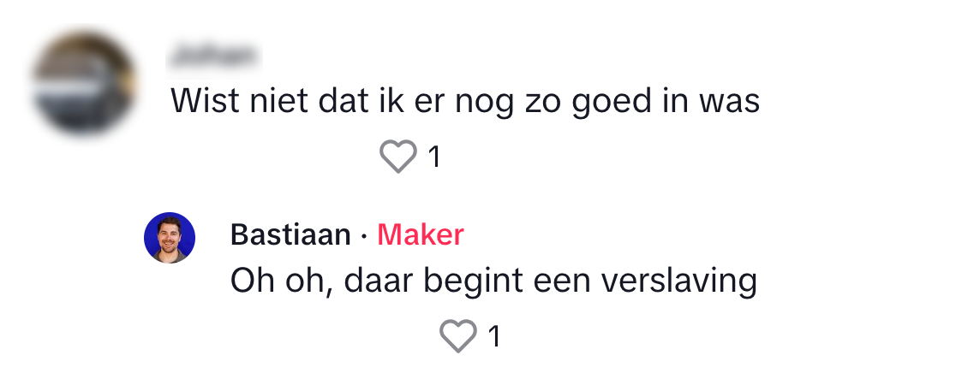Viewport: 980px width, 385px height.
Task: Click the pink Maker badge
Action: click(x=421, y=235)
